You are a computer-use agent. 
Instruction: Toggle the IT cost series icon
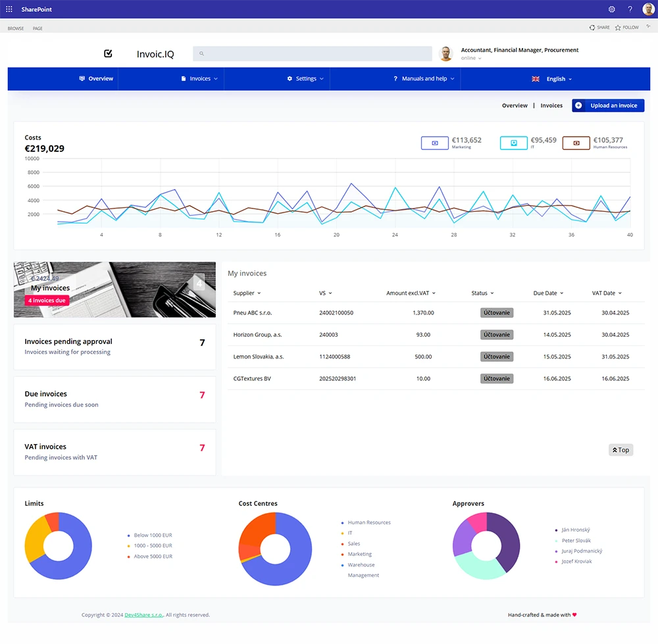(x=514, y=143)
